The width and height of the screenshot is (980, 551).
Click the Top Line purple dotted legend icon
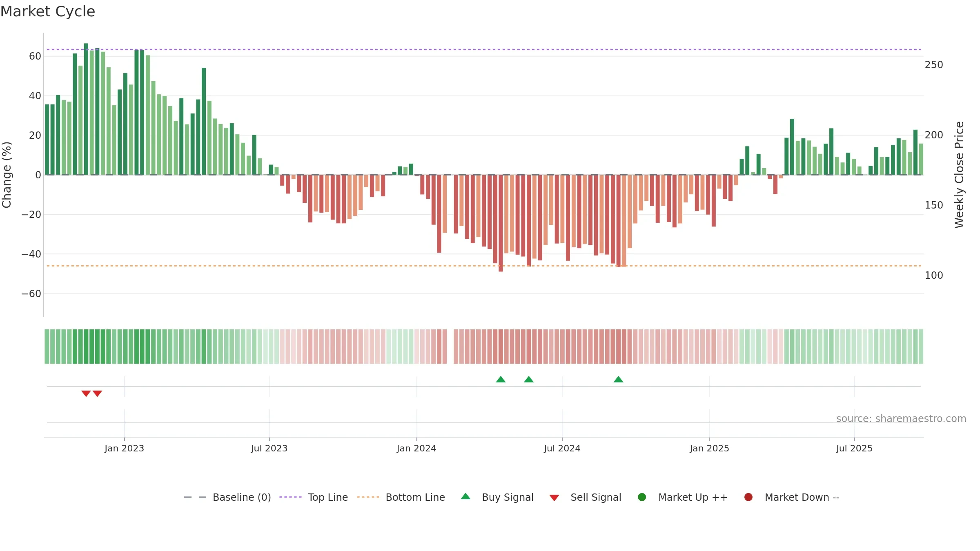(x=290, y=497)
